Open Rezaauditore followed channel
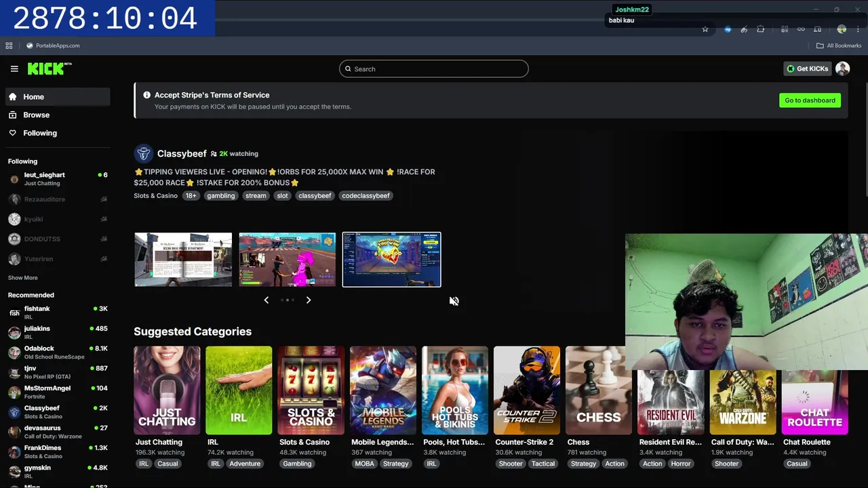This screenshot has width=868, height=488. [x=58, y=199]
